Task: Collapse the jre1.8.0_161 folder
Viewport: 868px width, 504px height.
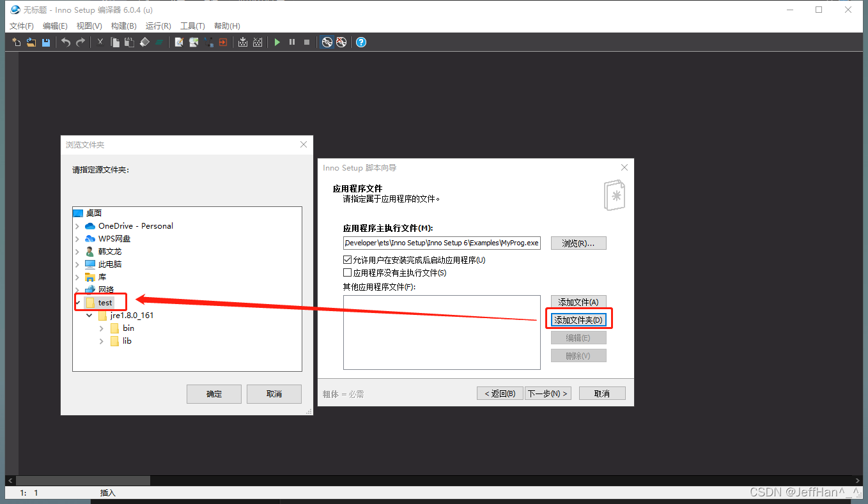Action: 89,315
